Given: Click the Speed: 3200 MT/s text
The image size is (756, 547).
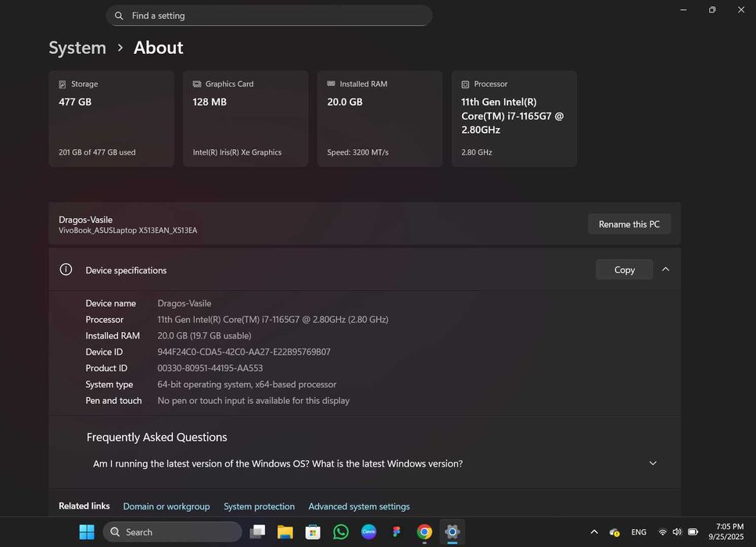Looking at the screenshot, I should (x=358, y=152).
